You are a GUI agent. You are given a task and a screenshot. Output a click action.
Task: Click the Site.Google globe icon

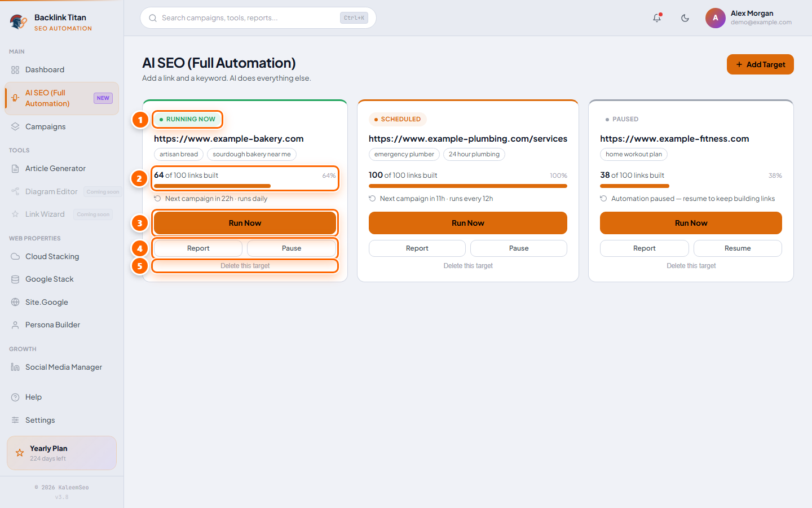[x=15, y=302]
